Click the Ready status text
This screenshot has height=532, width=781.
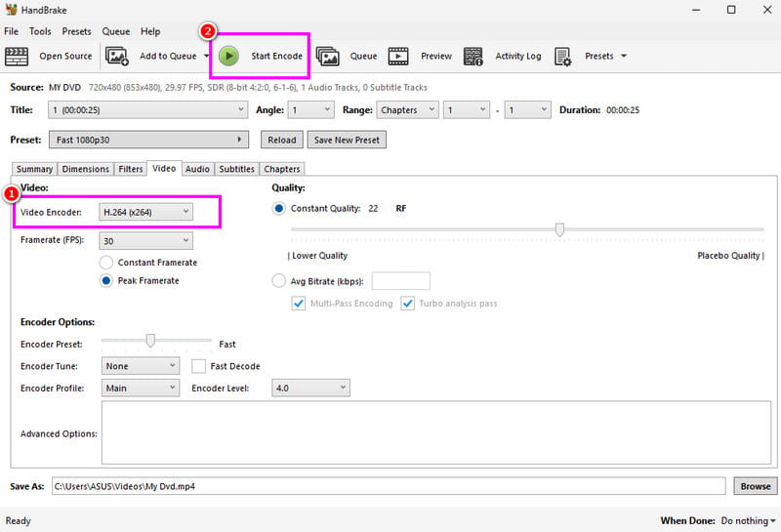[18, 520]
